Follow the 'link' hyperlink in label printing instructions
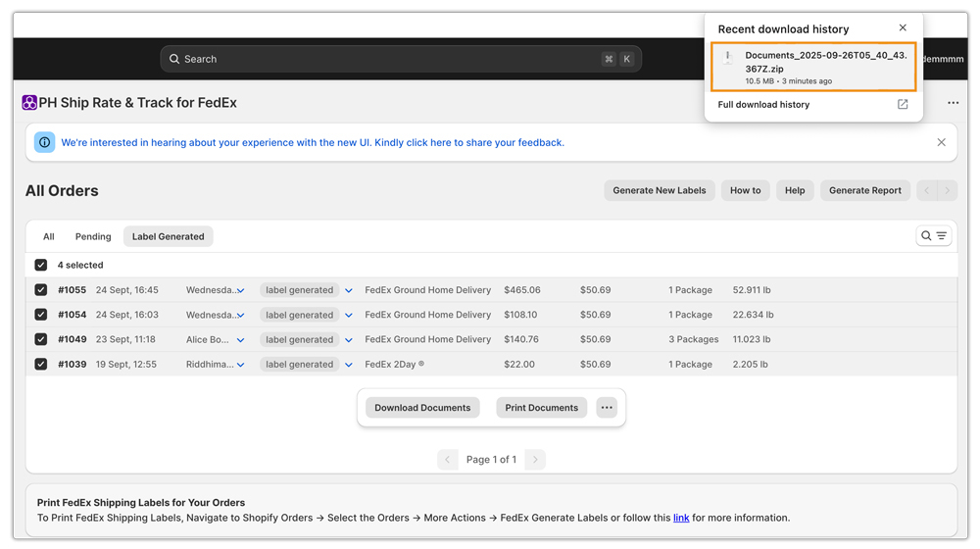Image resolution: width=980 pixels, height=549 pixels. click(681, 518)
